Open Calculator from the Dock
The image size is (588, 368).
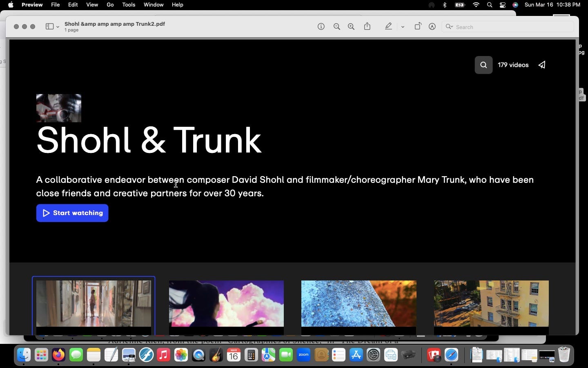(x=251, y=355)
